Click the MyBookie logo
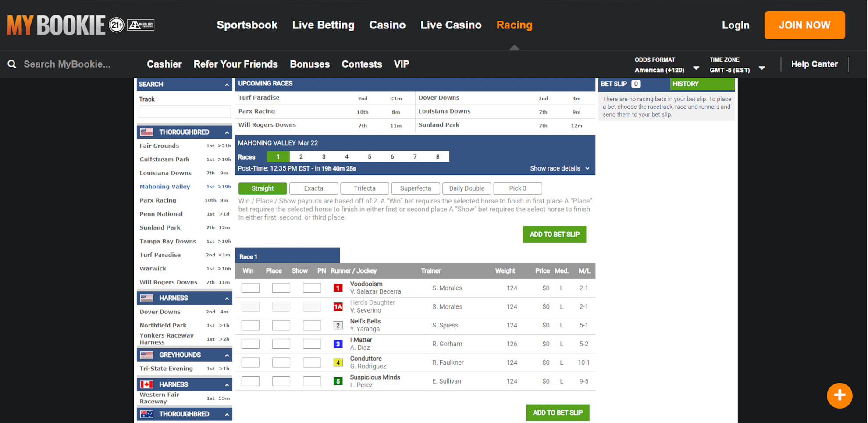Screen dimensions: 868x423 click(x=56, y=25)
